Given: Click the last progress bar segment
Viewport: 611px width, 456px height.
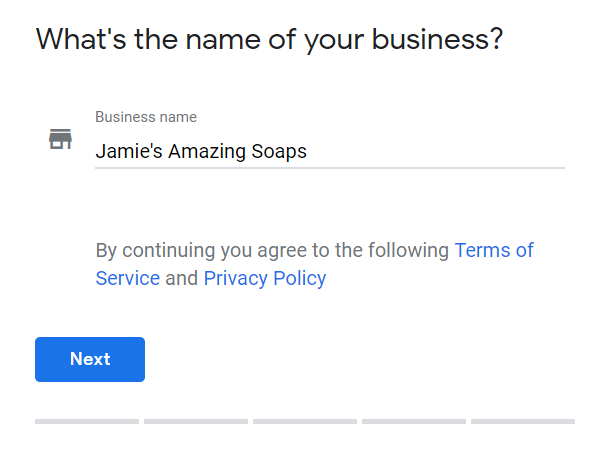Looking at the screenshot, I should (523, 421).
